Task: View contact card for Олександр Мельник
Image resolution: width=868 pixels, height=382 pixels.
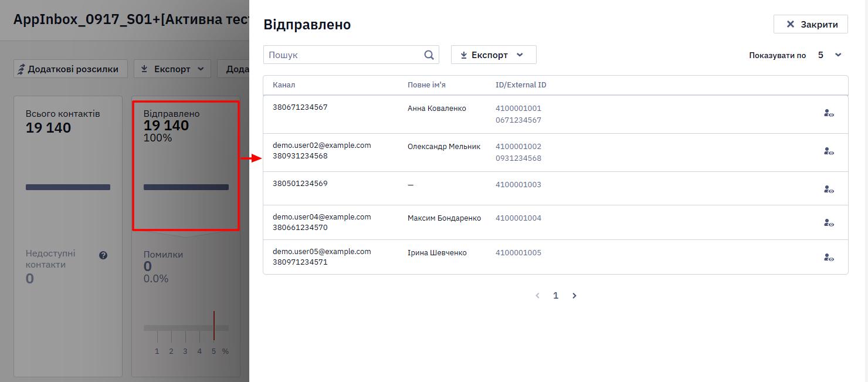Action: click(829, 151)
